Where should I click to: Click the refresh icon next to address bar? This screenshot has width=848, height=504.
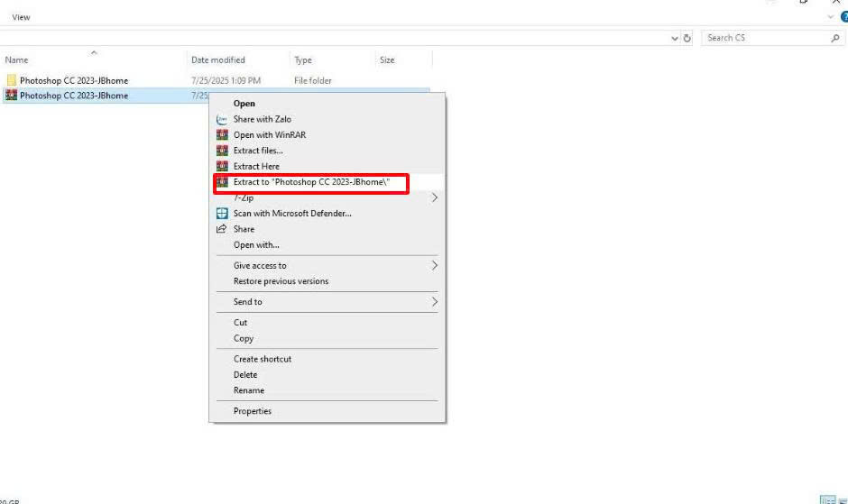687,38
